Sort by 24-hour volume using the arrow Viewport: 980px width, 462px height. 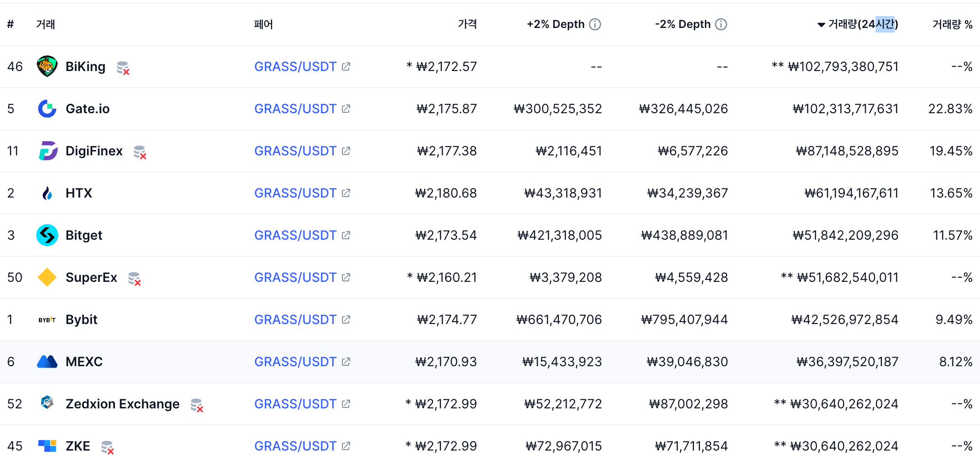tap(821, 25)
